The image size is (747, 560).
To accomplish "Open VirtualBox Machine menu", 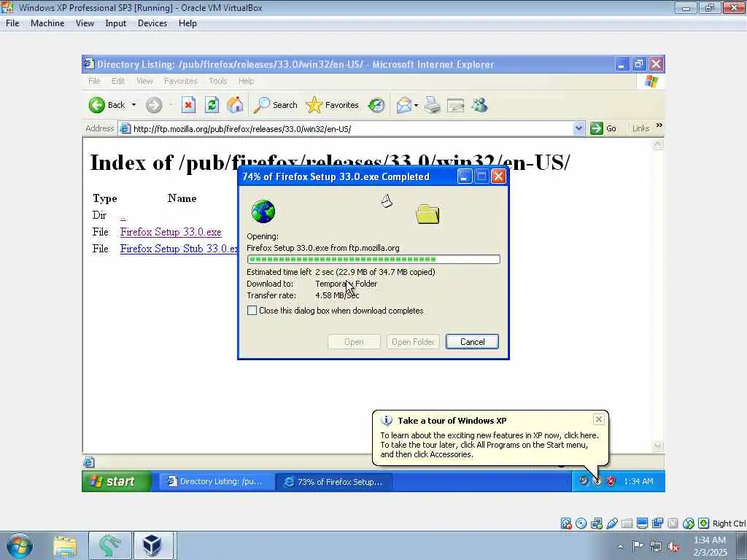I will tap(47, 23).
